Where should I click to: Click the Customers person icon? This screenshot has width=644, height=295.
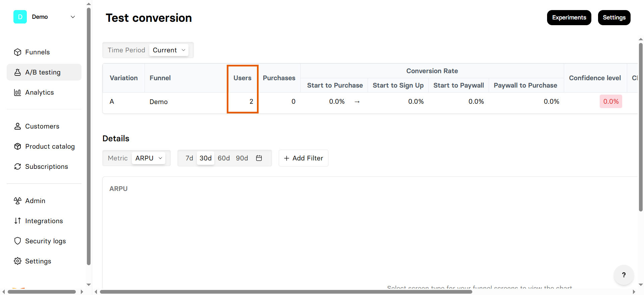point(17,126)
